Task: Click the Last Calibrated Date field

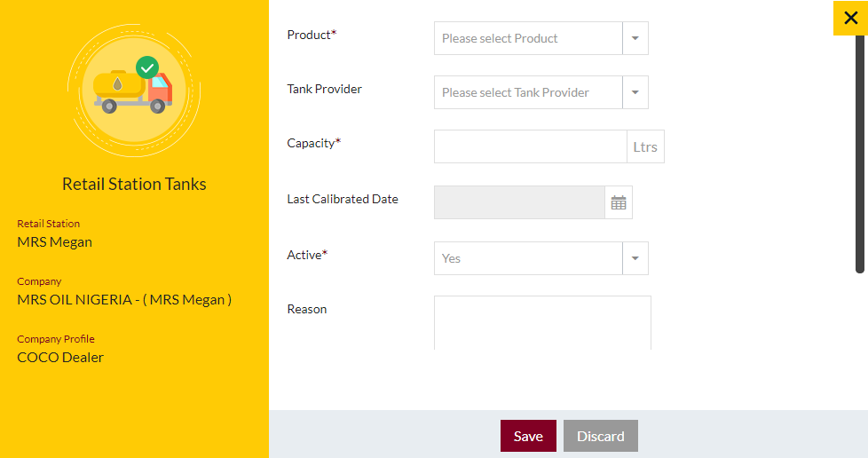Action: pyautogui.click(x=519, y=202)
